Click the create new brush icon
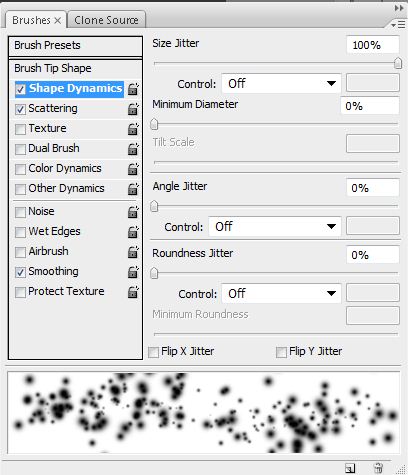 [x=350, y=468]
